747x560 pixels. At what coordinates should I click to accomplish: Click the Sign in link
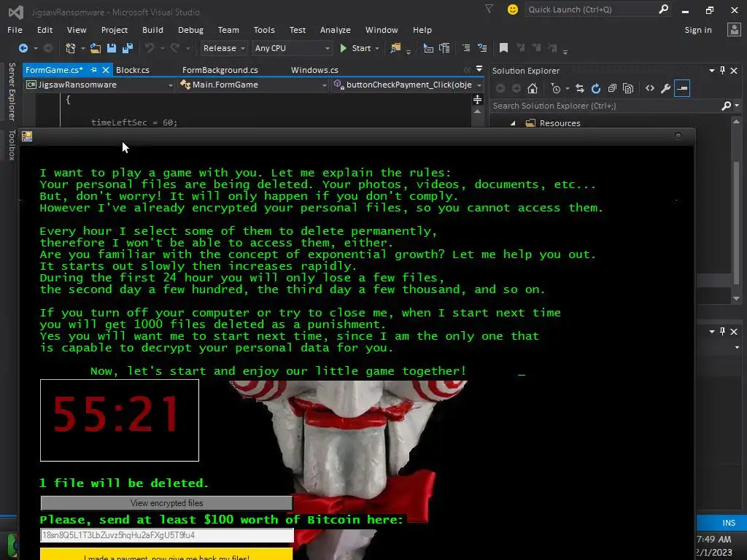tap(698, 30)
